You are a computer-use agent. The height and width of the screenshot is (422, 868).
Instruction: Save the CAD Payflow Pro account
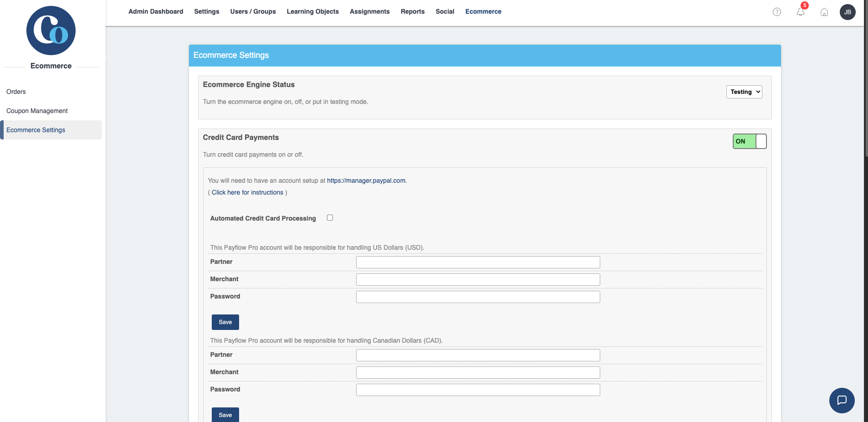[225, 415]
